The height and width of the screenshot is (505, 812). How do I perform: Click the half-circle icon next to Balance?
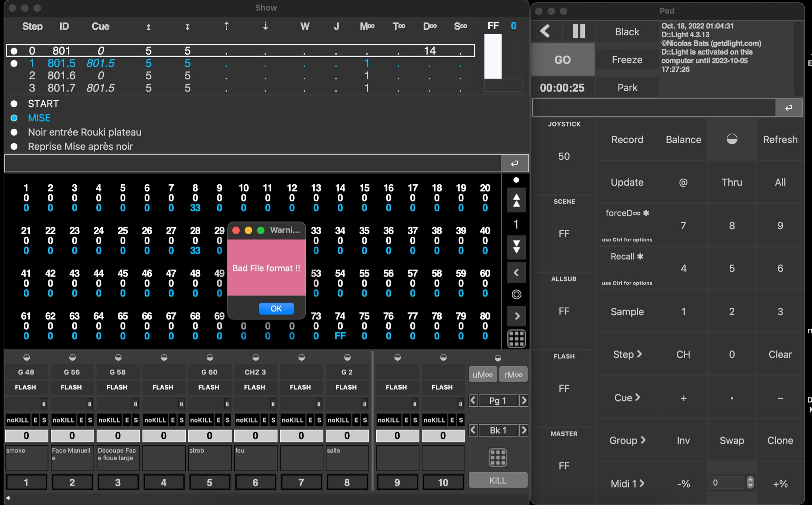click(732, 139)
